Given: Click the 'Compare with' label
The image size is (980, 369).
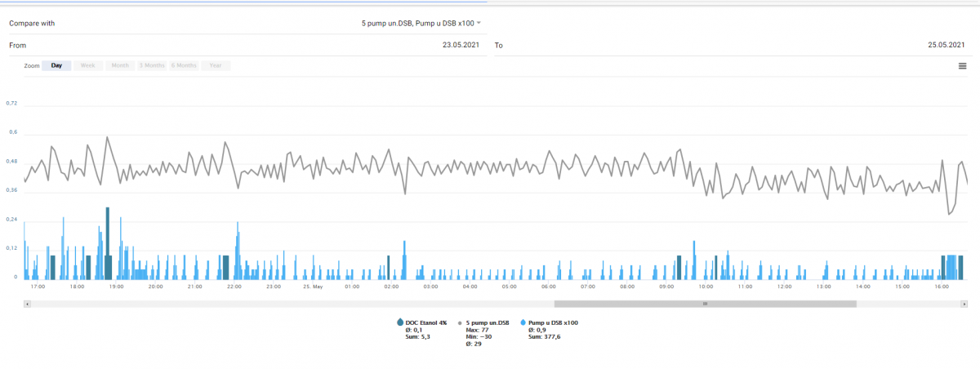Looking at the screenshot, I should coord(33,24).
